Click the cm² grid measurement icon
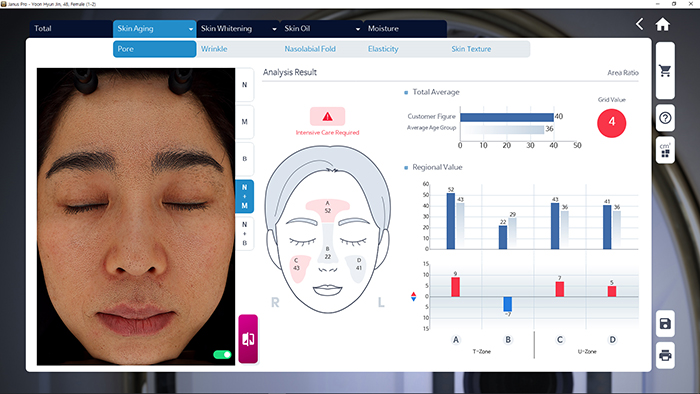The height and width of the screenshot is (394, 700). 665,150
